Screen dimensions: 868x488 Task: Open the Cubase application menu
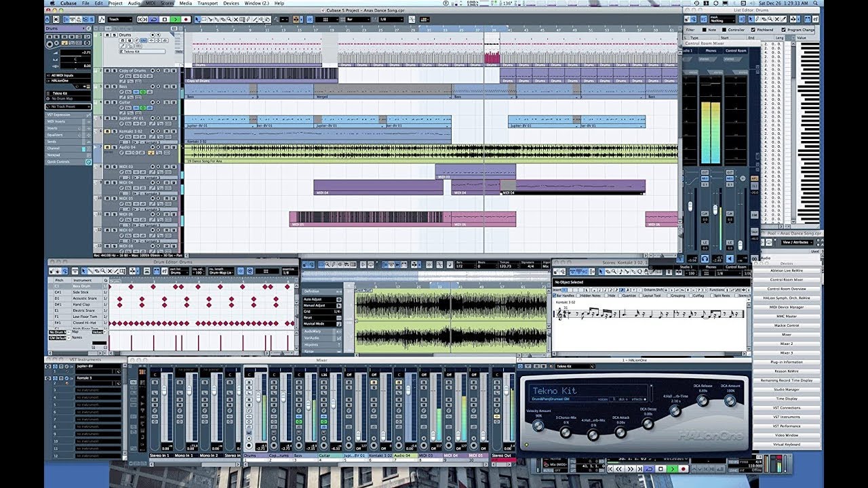[x=68, y=3]
